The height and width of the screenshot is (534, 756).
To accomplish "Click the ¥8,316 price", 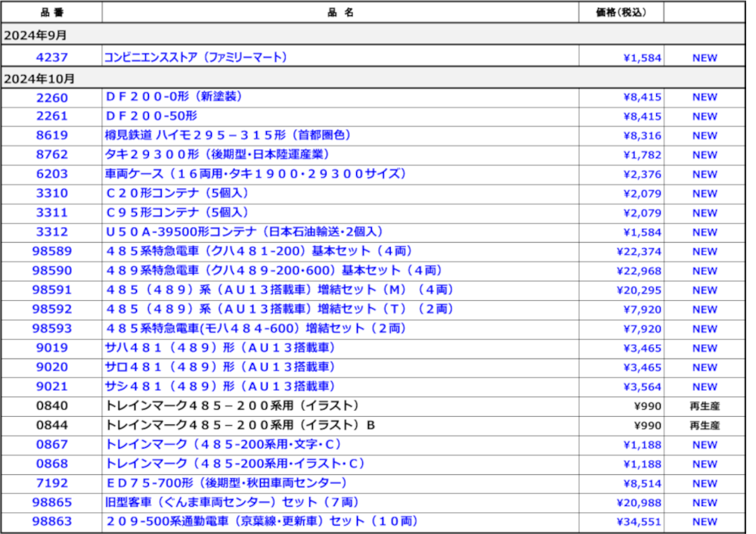I will click(642, 136).
